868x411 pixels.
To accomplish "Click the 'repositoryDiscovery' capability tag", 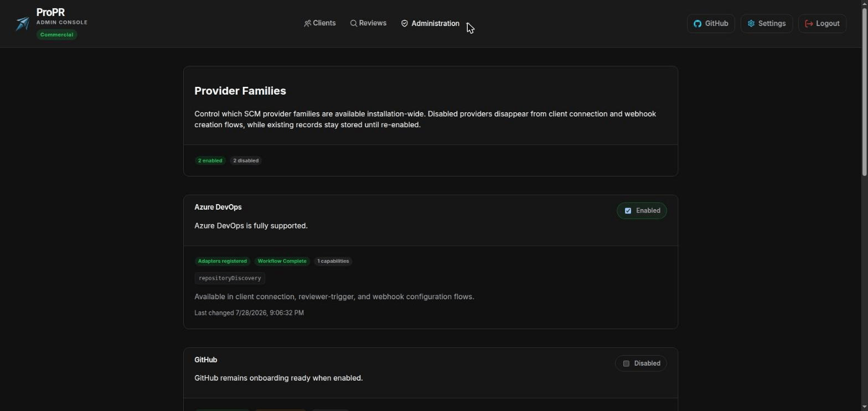I will tap(230, 278).
